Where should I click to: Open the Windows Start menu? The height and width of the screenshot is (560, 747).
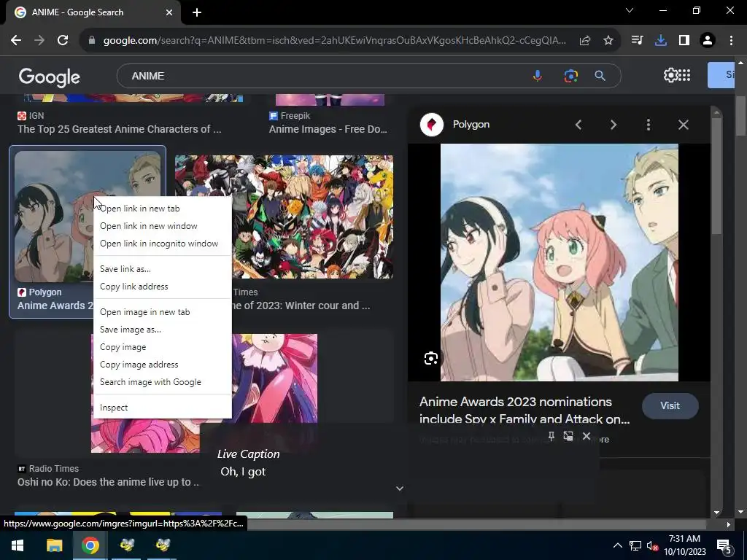18,545
